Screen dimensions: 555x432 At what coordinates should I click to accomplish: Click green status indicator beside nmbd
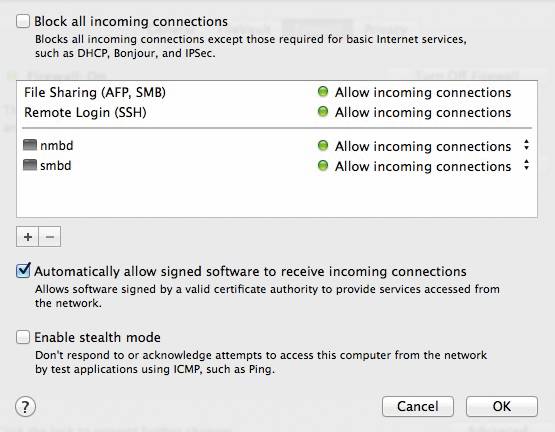pos(323,145)
